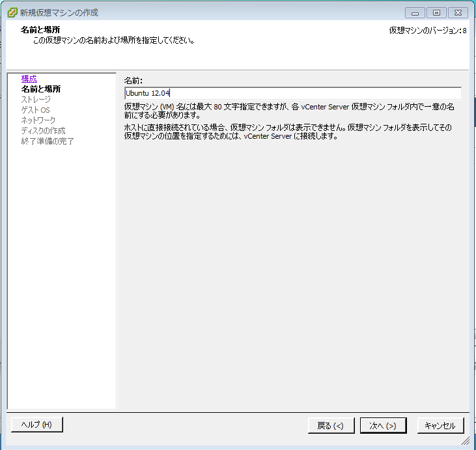The width and height of the screenshot is (476, 450).
Task: Click the この仮想マシンの名前および場所を指定してください text
Action: click(x=113, y=40)
